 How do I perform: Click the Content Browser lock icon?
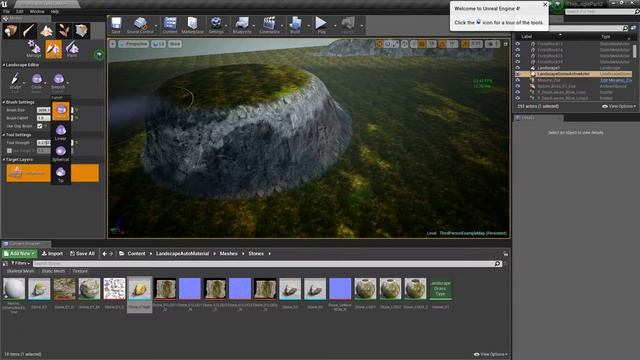(x=506, y=254)
